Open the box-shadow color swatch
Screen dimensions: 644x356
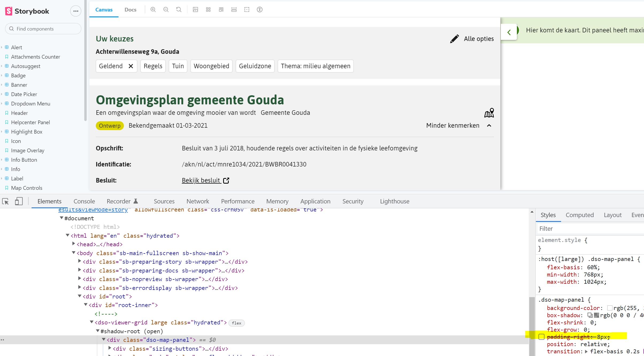[596, 315]
